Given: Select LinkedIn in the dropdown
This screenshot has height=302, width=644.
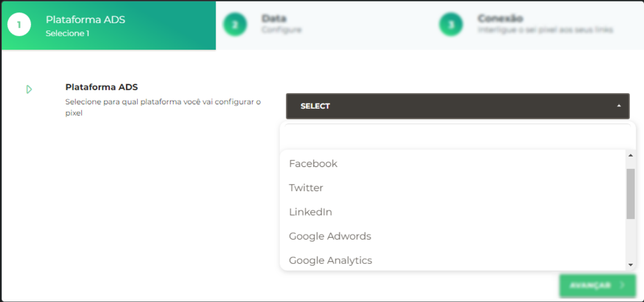Looking at the screenshot, I should [x=310, y=212].
